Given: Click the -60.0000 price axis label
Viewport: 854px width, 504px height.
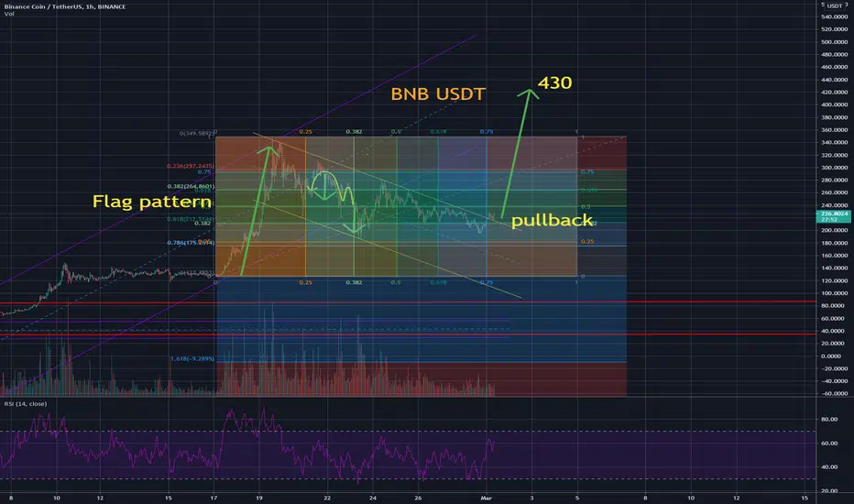Looking at the screenshot, I should pos(834,393).
